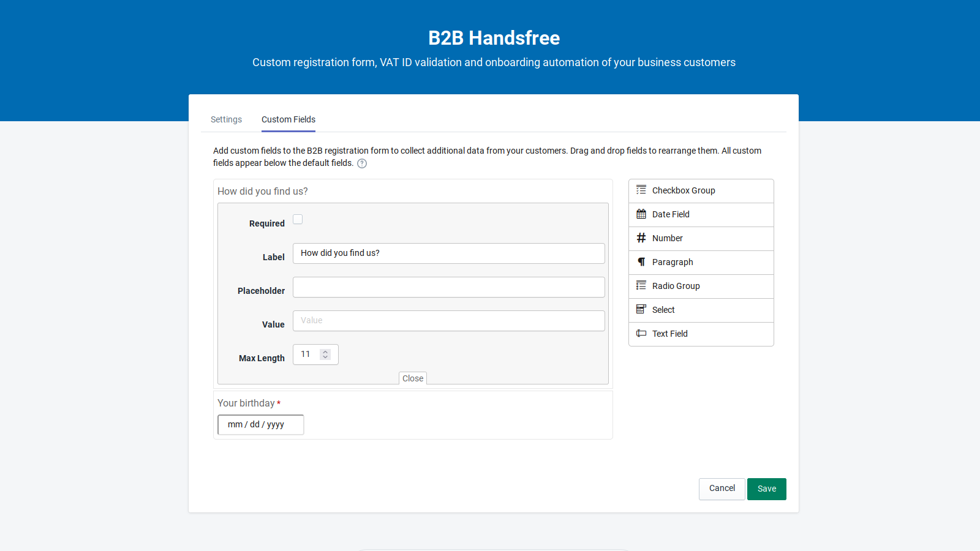This screenshot has height=551, width=980.
Task: Click the Value text field
Action: pos(448,321)
